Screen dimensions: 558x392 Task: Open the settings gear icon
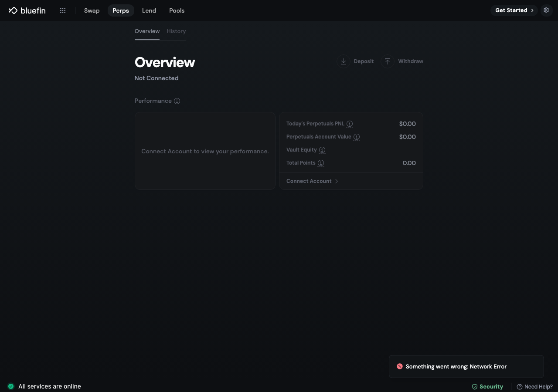pos(546,10)
